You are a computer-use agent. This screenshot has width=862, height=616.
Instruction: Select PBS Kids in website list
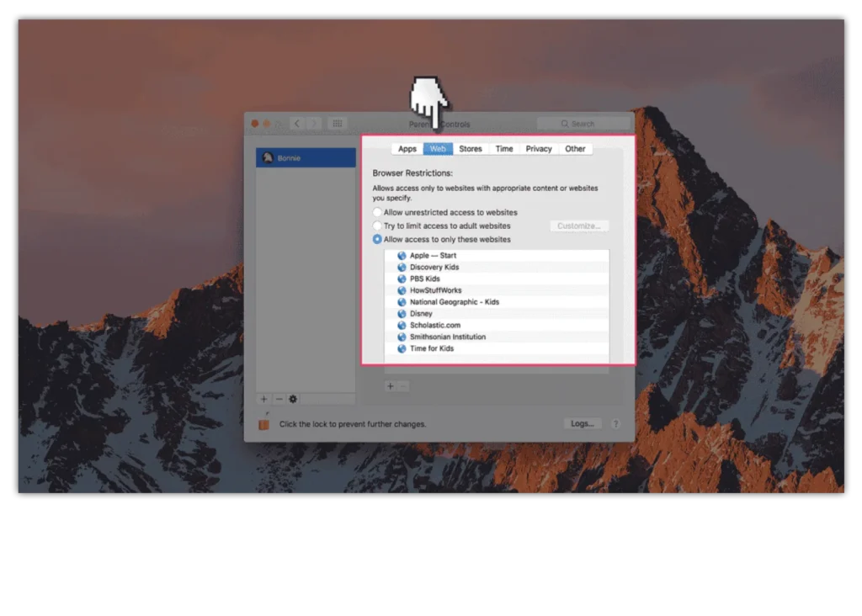[x=497, y=279]
